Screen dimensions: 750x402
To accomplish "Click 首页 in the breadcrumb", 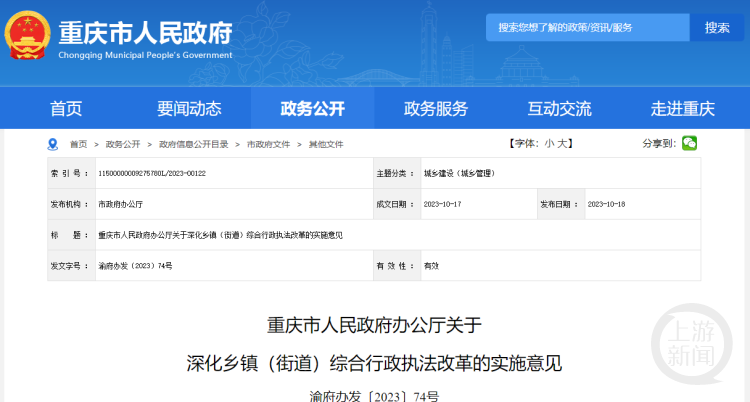I will pos(78,144).
